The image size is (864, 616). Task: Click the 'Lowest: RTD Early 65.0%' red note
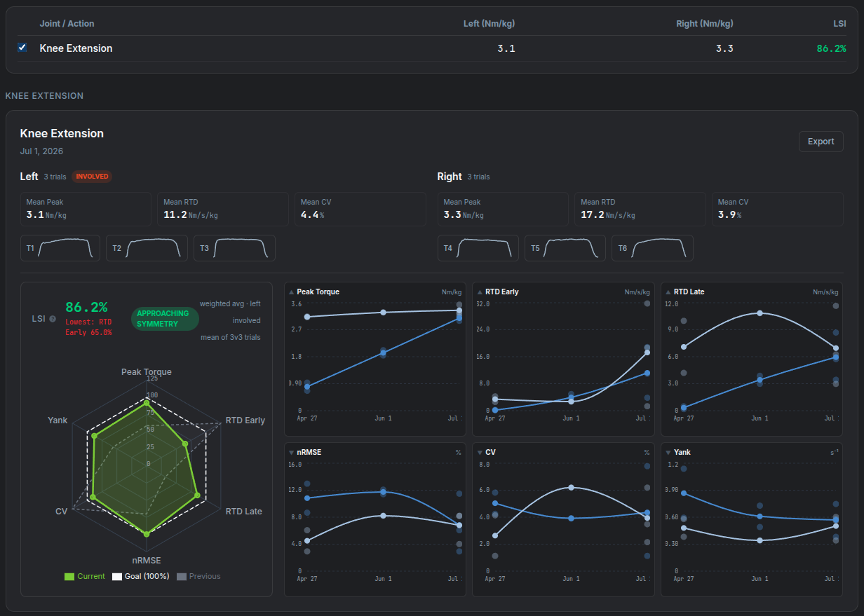[x=89, y=327]
